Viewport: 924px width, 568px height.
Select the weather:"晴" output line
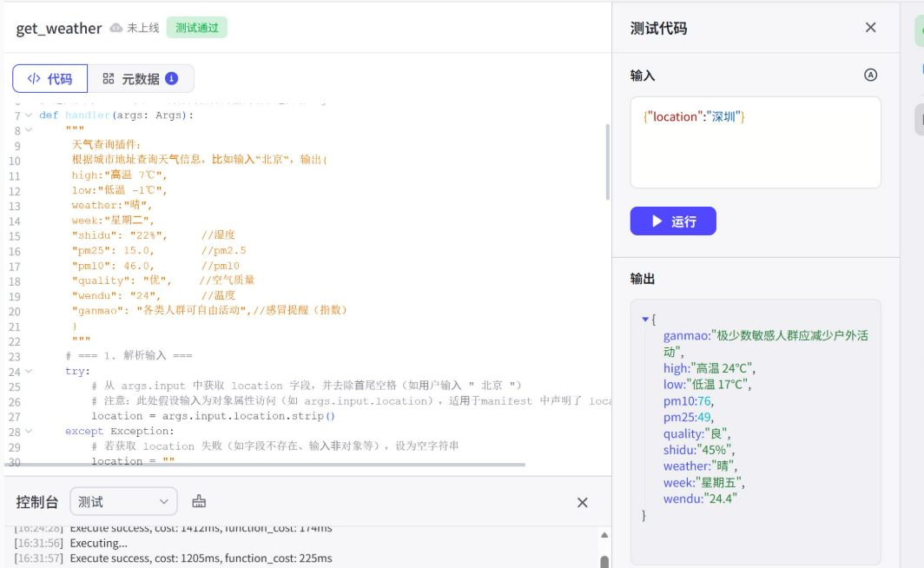pyautogui.click(x=700, y=466)
